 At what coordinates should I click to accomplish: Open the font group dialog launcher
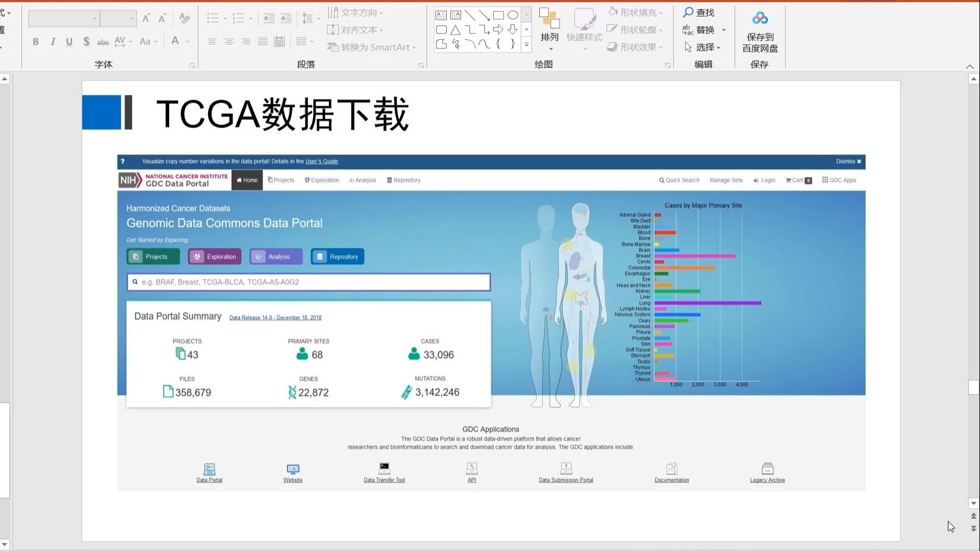(x=192, y=66)
